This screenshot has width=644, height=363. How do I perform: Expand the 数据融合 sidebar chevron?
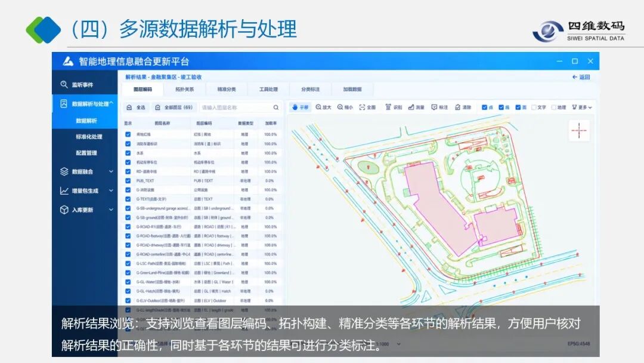111,171
